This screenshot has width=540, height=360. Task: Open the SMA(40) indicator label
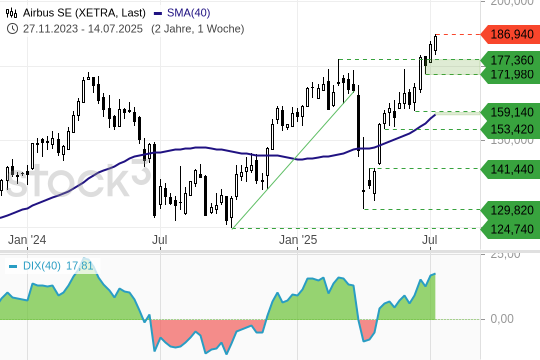point(189,13)
